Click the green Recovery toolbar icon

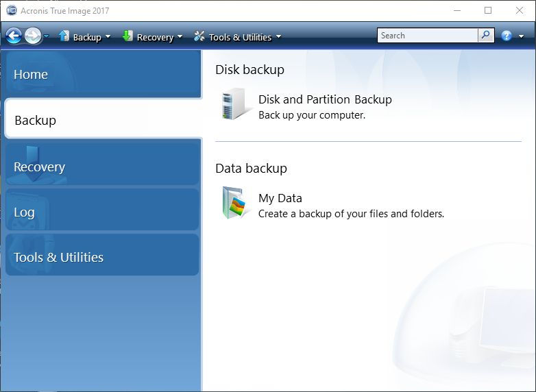[x=127, y=36]
